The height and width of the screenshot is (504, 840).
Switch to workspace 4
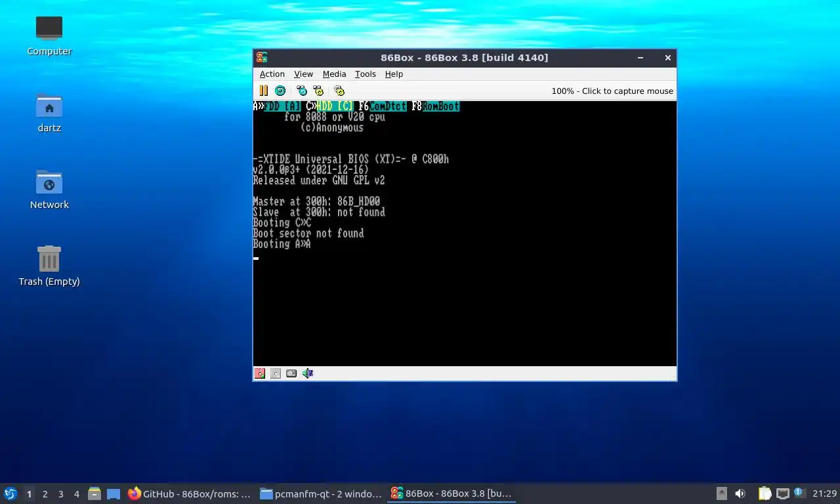(77, 494)
